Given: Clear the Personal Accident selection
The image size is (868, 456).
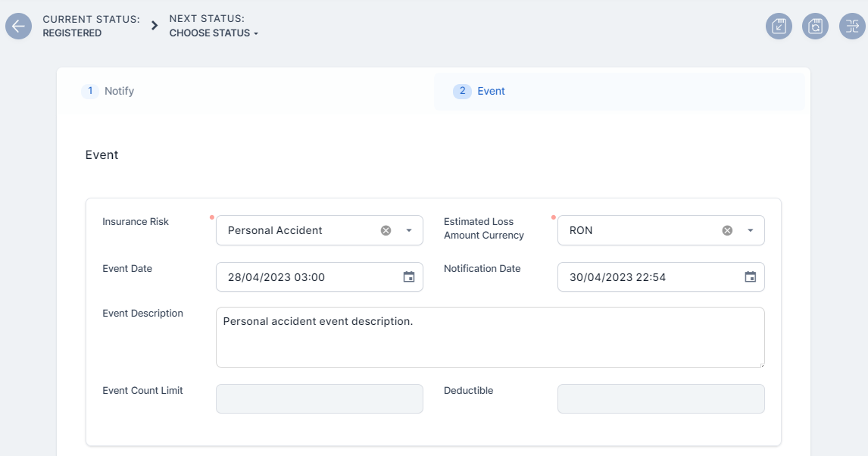Looking at the screenshot, I should 386,230.
